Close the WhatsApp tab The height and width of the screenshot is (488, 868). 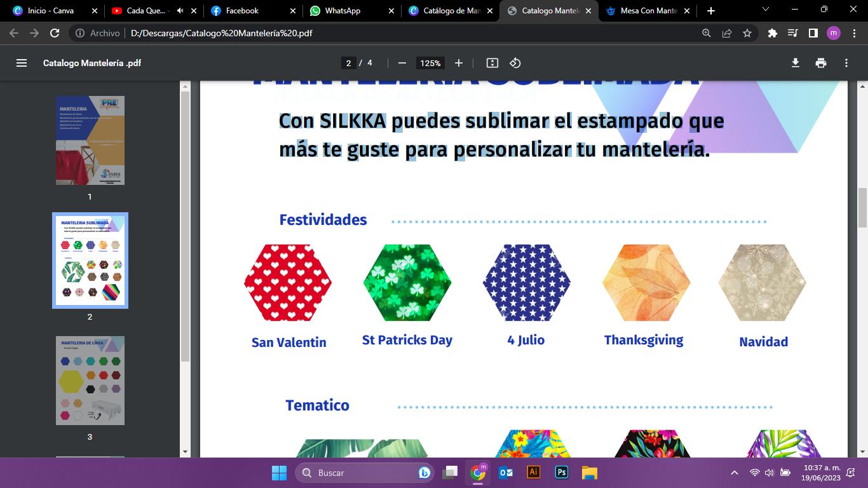(392, 11)
